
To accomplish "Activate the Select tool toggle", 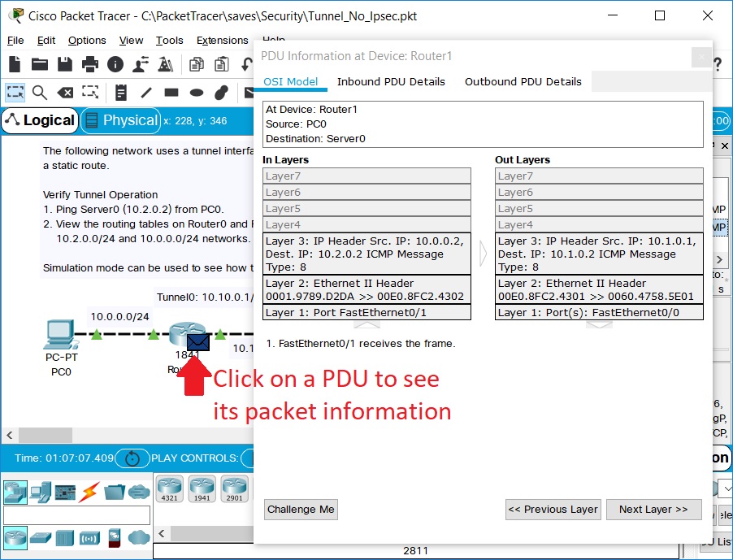I will 15,93.
